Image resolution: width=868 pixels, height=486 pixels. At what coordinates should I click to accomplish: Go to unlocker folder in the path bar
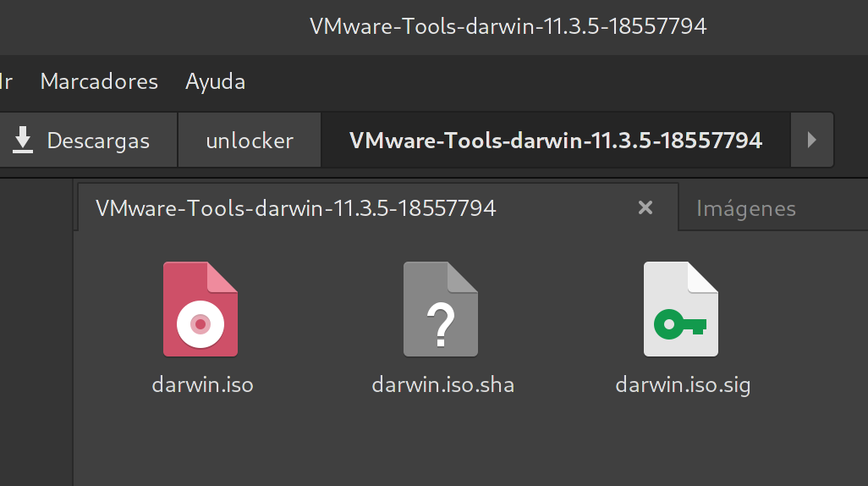250,141
